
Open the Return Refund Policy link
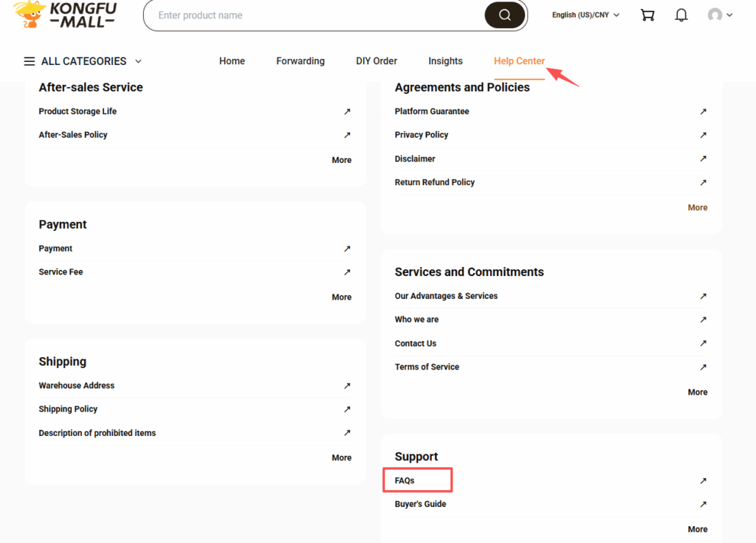(434, 182)
